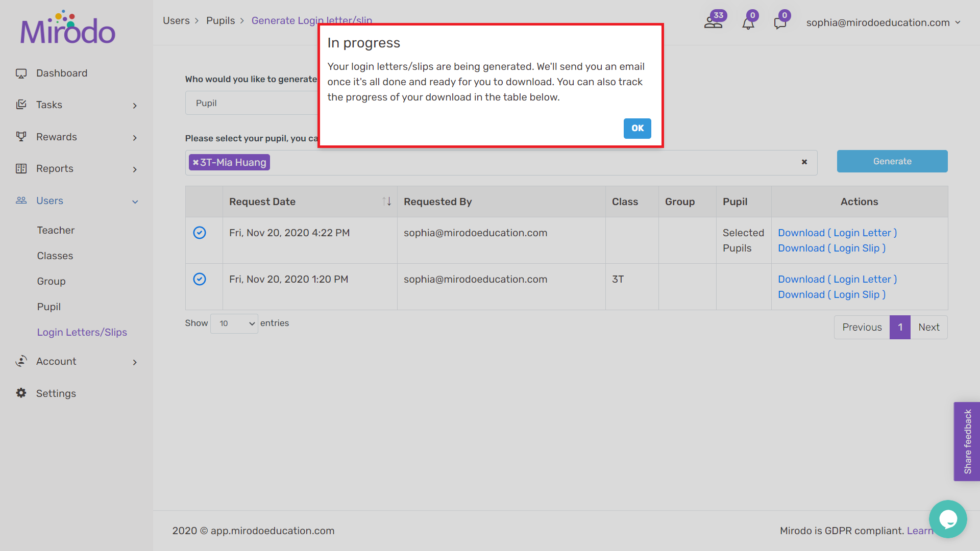Open Login Letters/Slips in sidebar

(82, 332)
